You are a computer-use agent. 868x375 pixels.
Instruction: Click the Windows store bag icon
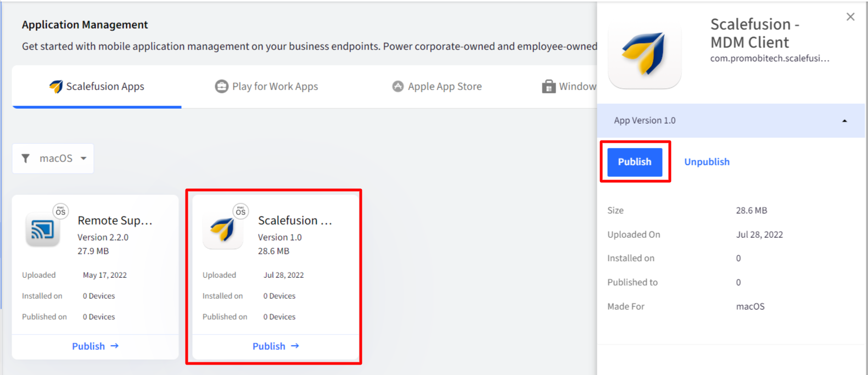(548, 87)
